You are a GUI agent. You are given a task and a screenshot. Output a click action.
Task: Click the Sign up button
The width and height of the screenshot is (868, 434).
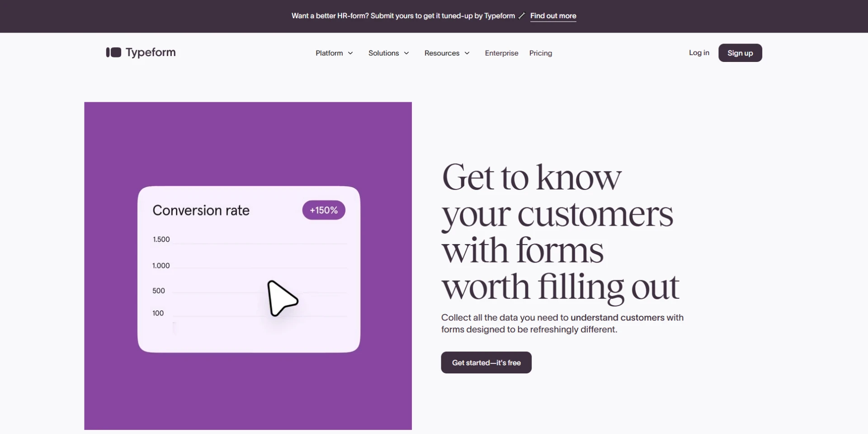click(x=740, y=53)
